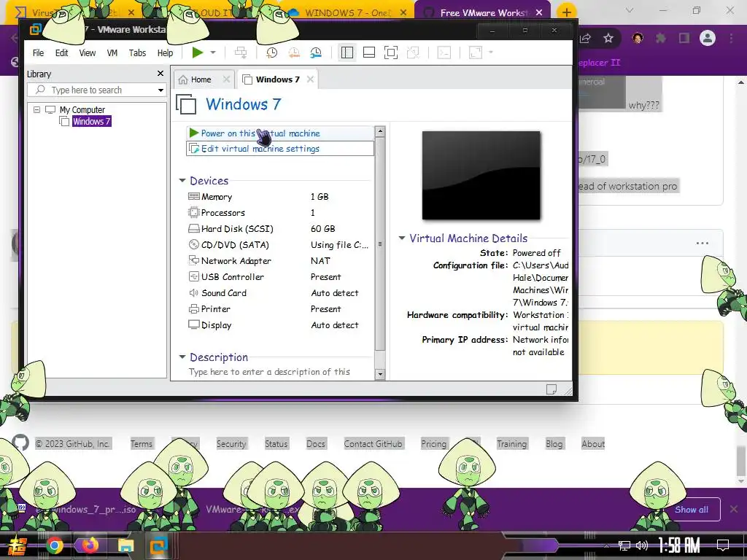Click summary pane scrollbar down arrow
The width and height of the screenshot is (747, 560).
[x=379, y=374]
